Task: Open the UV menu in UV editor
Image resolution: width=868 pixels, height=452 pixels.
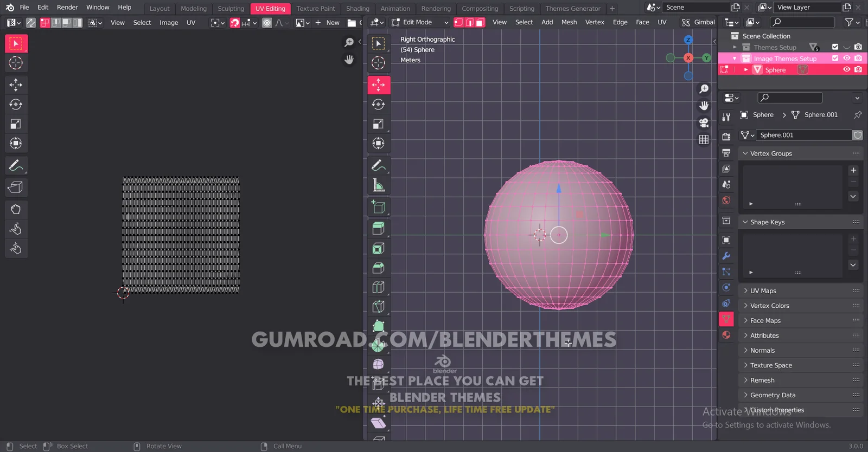Action: [191, 23]
